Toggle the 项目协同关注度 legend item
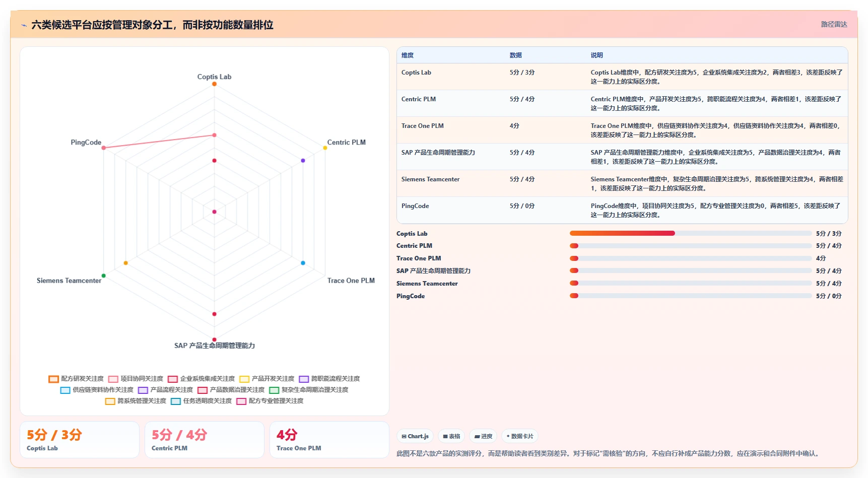Image resolution: width=868 pixels, height=478 pixels. coord(136,379)
